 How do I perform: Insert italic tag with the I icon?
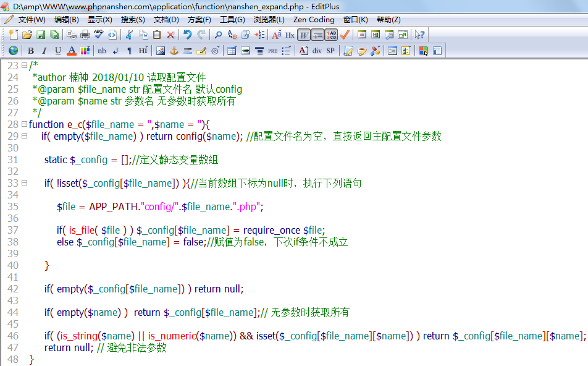click(44, 51)
